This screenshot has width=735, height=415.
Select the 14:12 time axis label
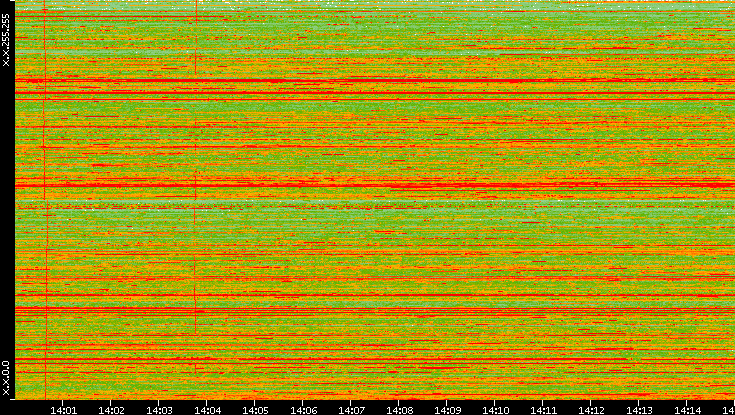click(591, 410)
